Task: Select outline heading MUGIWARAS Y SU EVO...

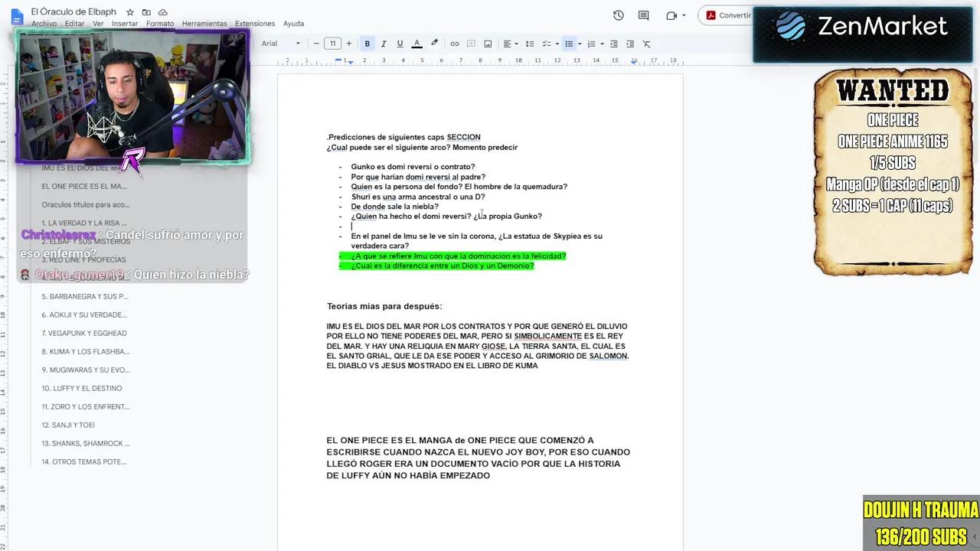Action: tap(86, 370)
